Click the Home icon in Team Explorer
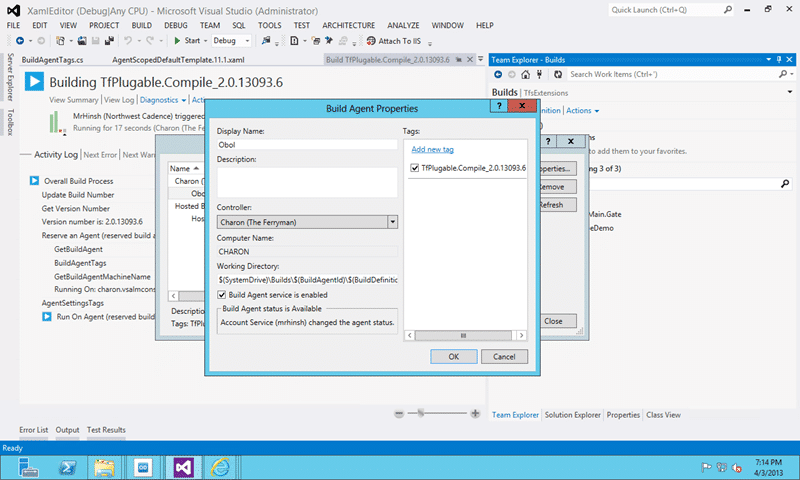The image size is (800, 480). [x=526, y=74]
